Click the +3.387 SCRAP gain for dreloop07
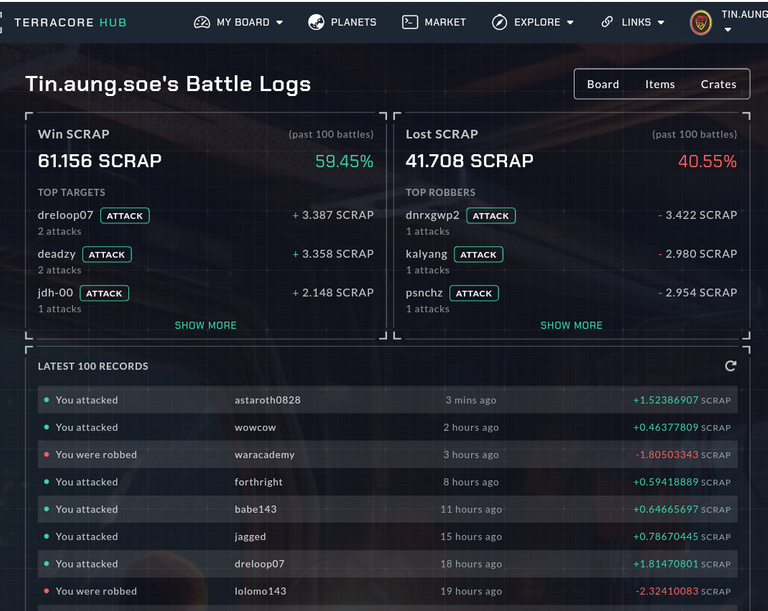This screenshot has width=768, height=611. click(x=333, y=215)
